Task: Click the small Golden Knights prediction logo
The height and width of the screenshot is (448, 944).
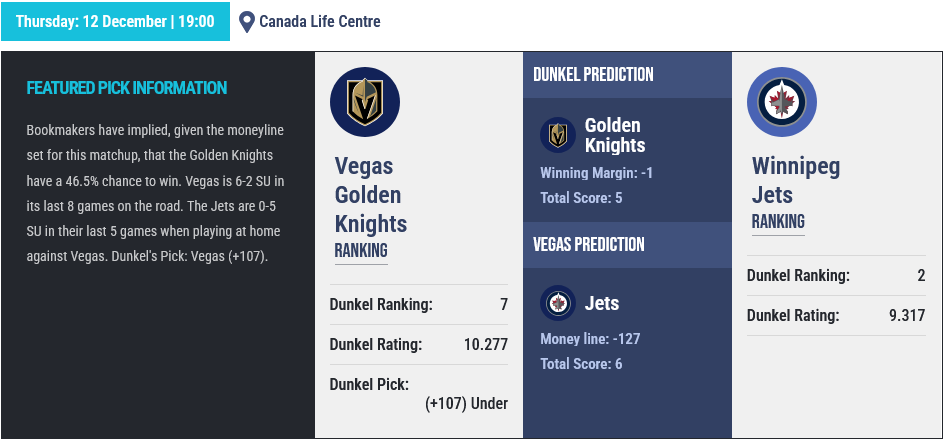Action: click(558, 135)
